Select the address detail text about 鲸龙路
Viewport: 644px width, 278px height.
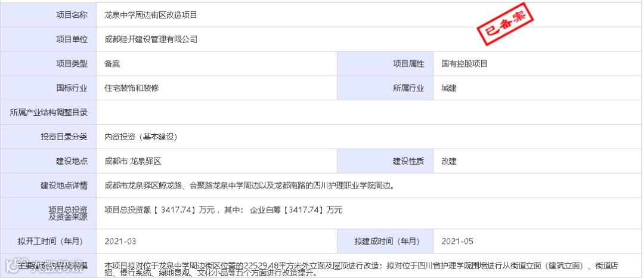pos(249,186)
